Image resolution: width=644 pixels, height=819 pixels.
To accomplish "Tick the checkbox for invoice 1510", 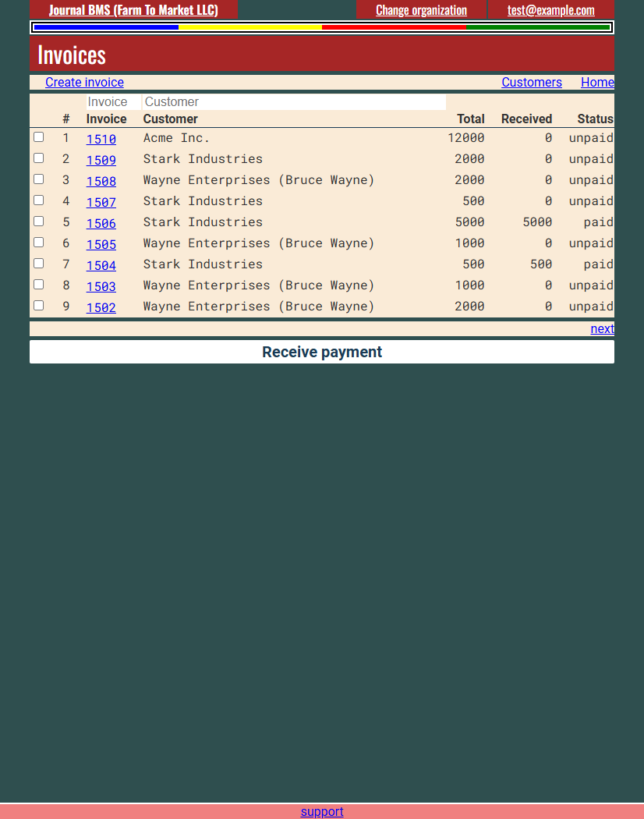I will (x=39, y=136).
